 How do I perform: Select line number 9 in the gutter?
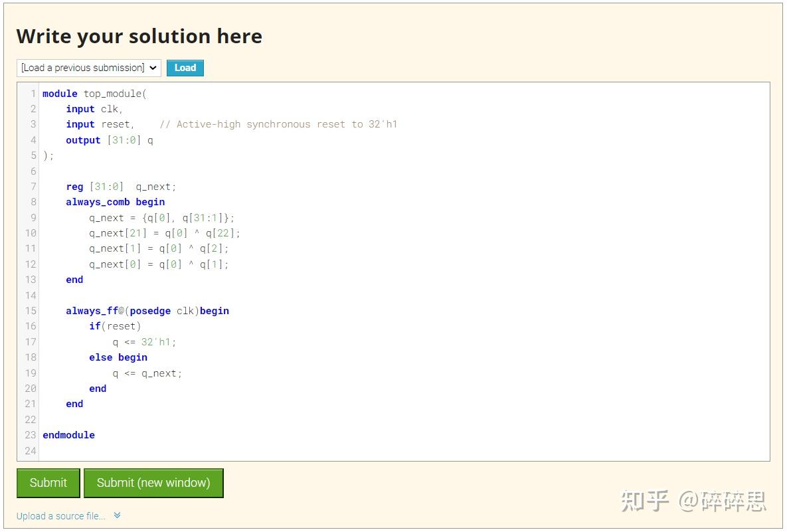click(33, 217)
